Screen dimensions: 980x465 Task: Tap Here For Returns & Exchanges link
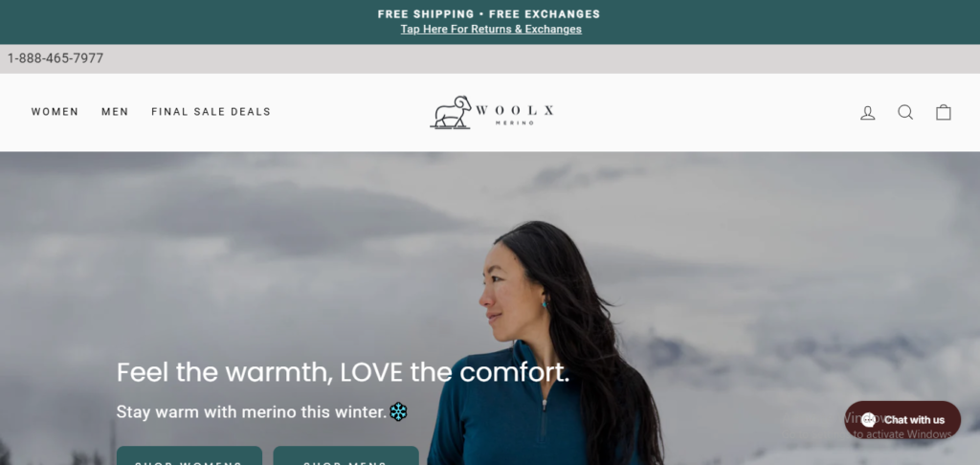(x=491, y=30)
